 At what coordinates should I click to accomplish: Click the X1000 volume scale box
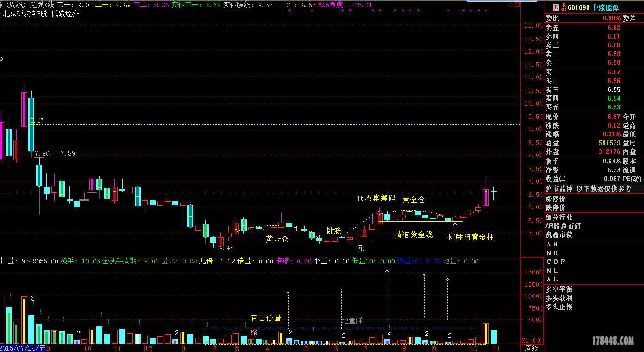tap(531, 341)
